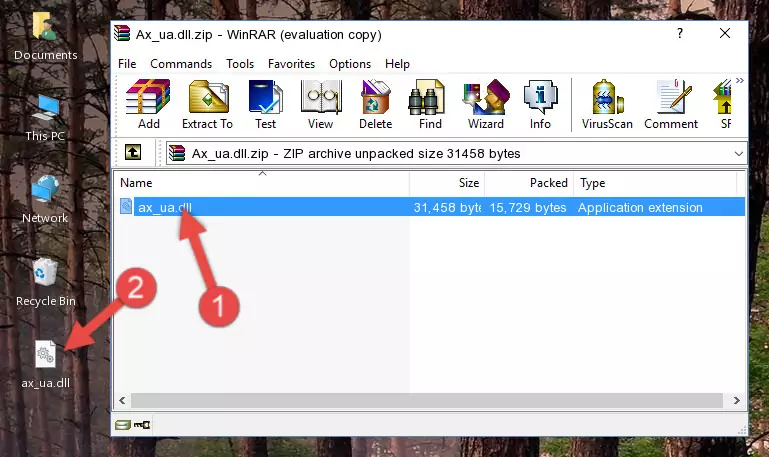Go up one folder level
Viewport: 769px width, 457px height.
click(133, 152)
